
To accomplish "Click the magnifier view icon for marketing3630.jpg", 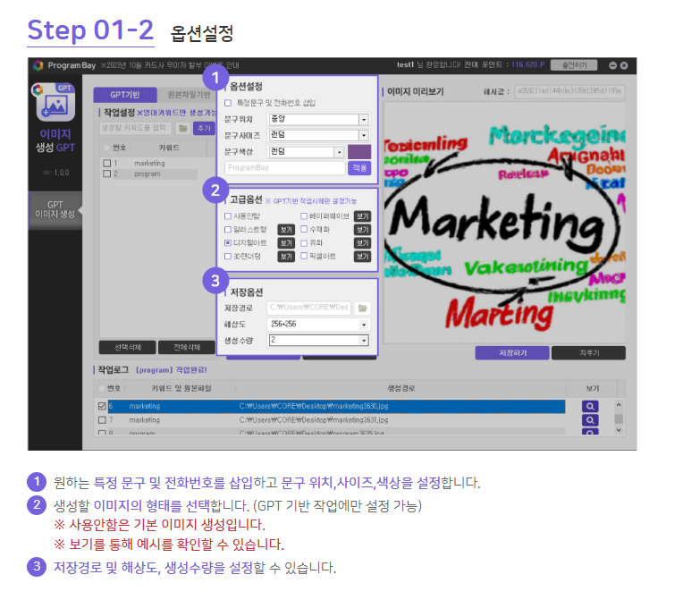I will [590, 406].
